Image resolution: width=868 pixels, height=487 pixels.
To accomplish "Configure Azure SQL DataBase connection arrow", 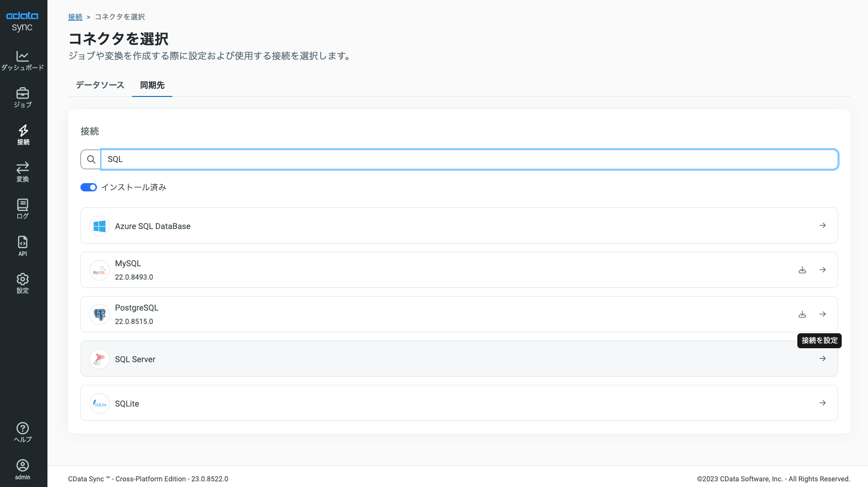I will [823, 225].
